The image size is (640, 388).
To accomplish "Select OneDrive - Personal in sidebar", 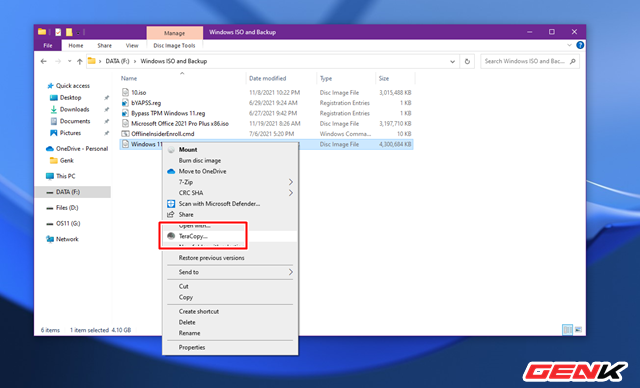I will click(81, 149).
